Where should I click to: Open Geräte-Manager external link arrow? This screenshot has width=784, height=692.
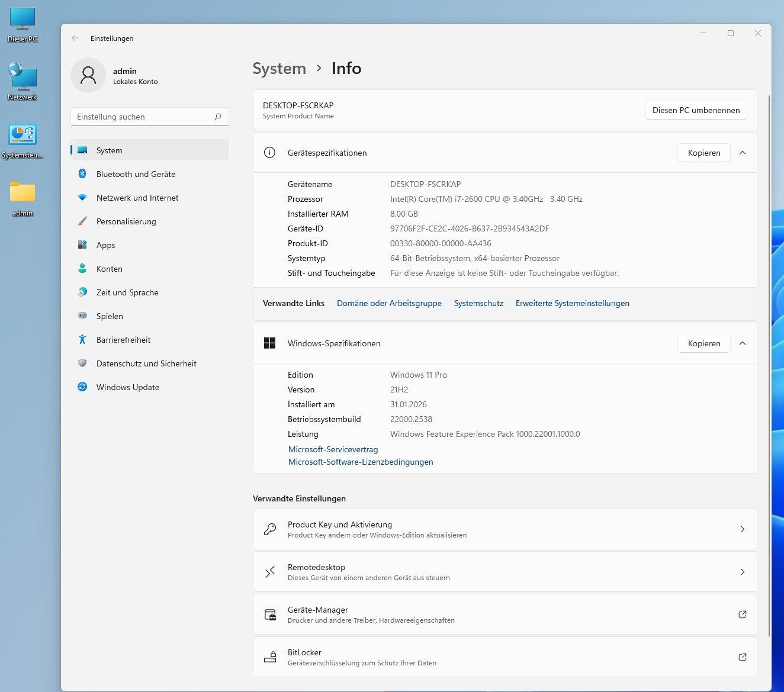pos(743,614)
